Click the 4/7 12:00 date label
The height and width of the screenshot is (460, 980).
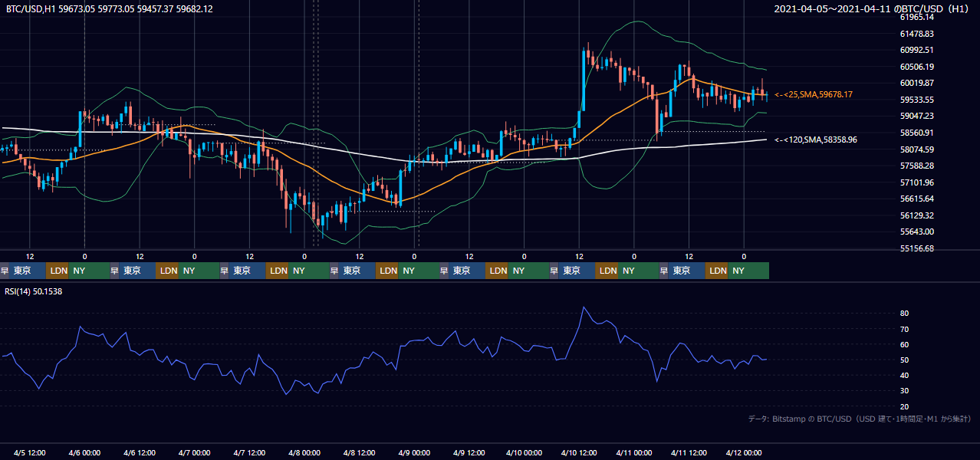click(x=249, y=452)
